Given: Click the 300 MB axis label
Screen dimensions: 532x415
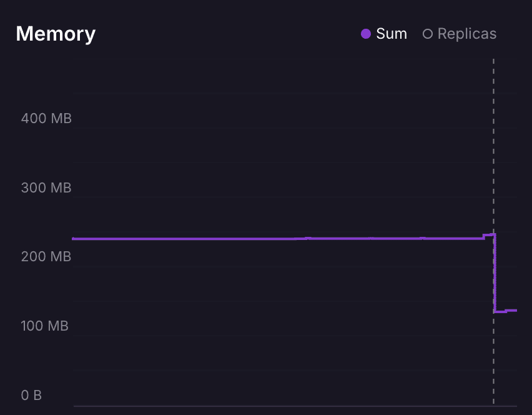Looking at the screenshot, I should tap(46, 187).
